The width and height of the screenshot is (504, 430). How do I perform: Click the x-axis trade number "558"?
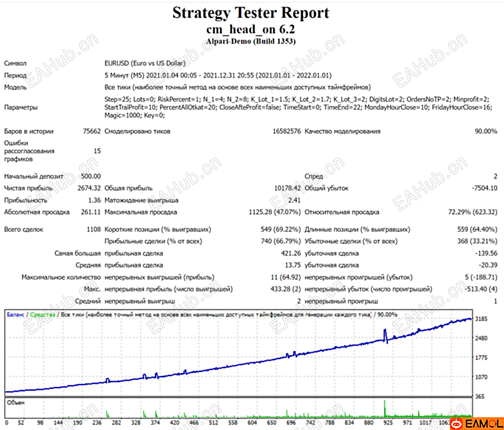[x=233, y=422]
